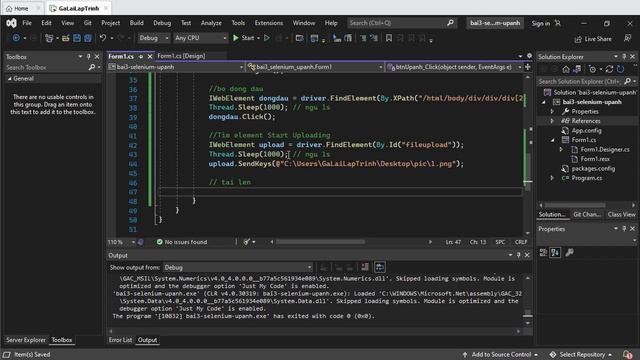
Task: Open the Any CPU platform dropdown
Action: coord(200,38)
